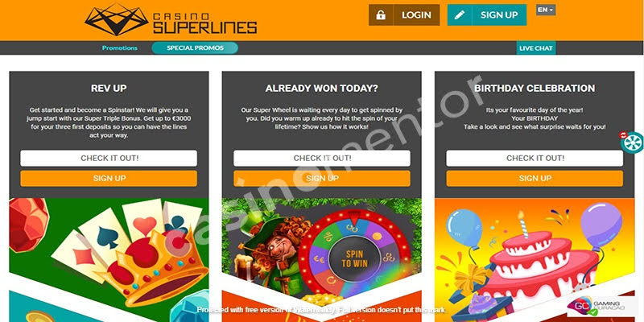Click CHECK IT OUT under Rev Up
644x322 pixels.
pos(109,158)
